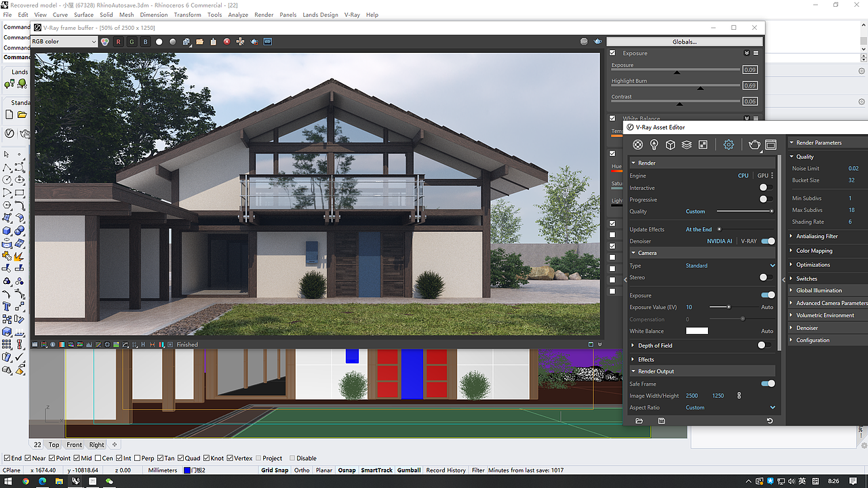Select the Lights panel in V-Ray Asset Editor
This screenshot has width=868, height=488.
point(654,144)
